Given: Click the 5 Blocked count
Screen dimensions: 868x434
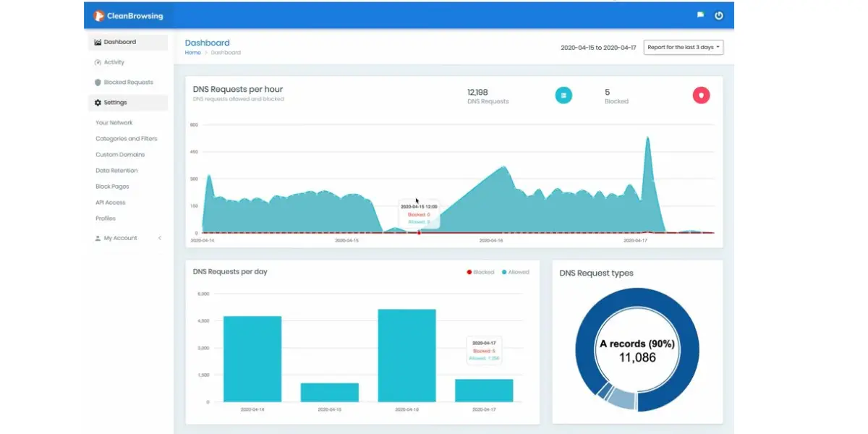Looking at the screenshot, I should pyautogui.click(x=607, y=93).
